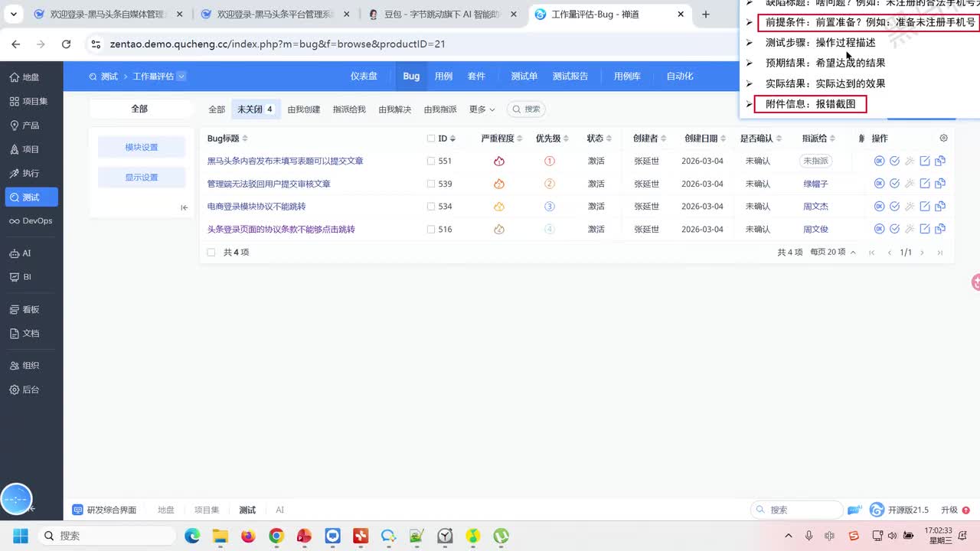Open 后台 in left sidebar

click(x=24, y=390)
